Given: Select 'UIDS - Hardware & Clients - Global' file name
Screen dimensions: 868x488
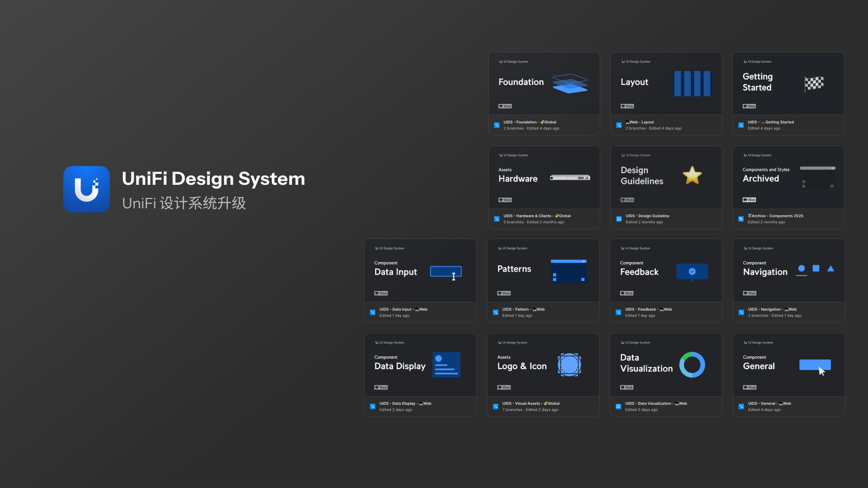Looking at the screenshot, I should (x=537, y=216).
